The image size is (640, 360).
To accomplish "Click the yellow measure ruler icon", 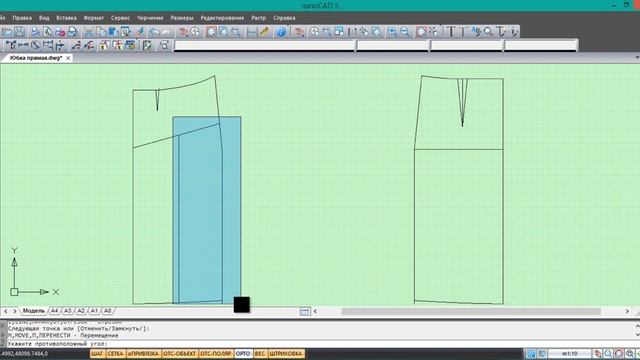I will (x=264, y=32).
